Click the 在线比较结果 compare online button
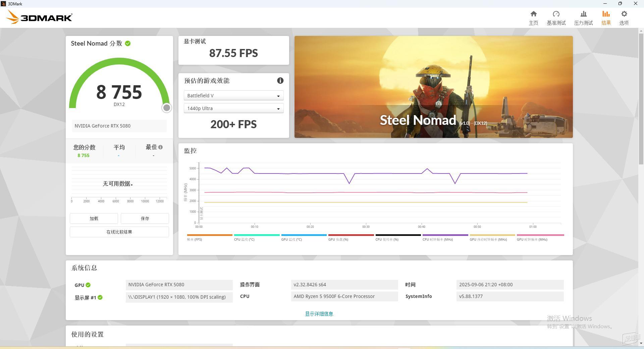644x349 pixels. 119,232
